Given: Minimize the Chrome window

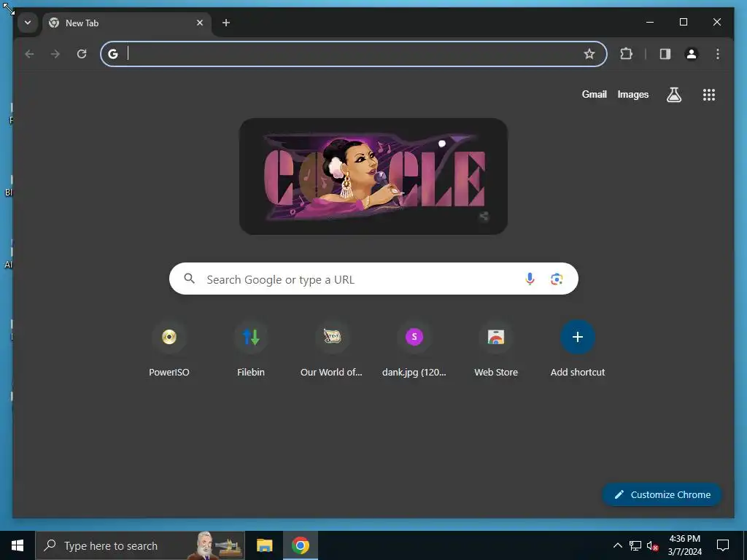Looking at the screenshot, I should [x=650, y=23].
